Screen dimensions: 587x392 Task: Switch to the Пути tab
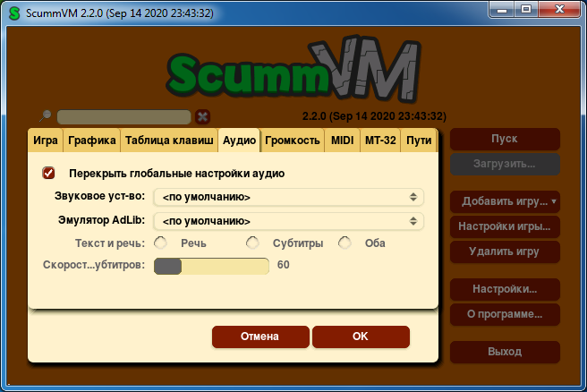pos(419,141)
